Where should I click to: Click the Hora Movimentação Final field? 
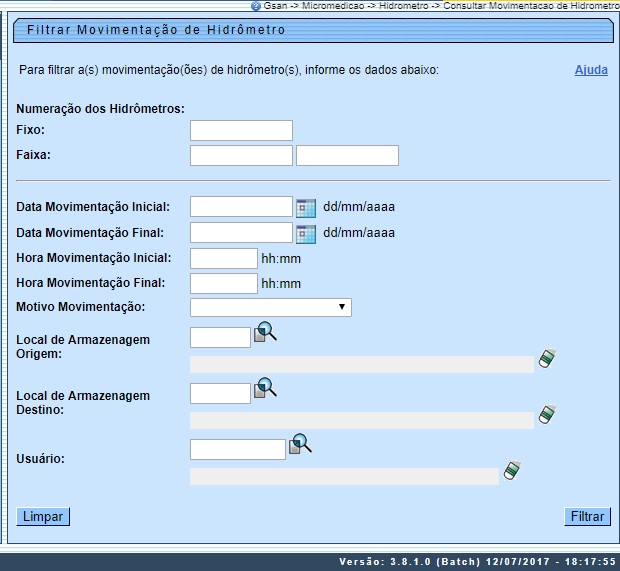(x=223, y=284)
